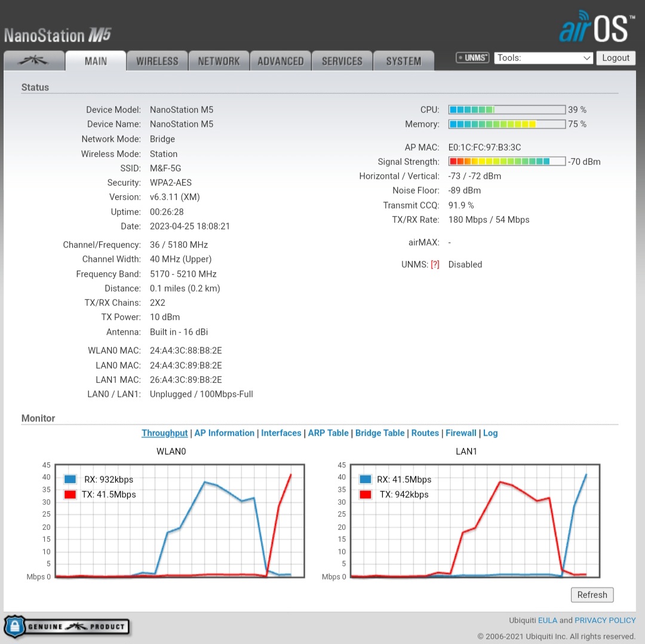Select the LAN0 MAC 24:A4:3C:89:B8:2E
Viewport: 645px width, 644px height.
pos(186,366)
